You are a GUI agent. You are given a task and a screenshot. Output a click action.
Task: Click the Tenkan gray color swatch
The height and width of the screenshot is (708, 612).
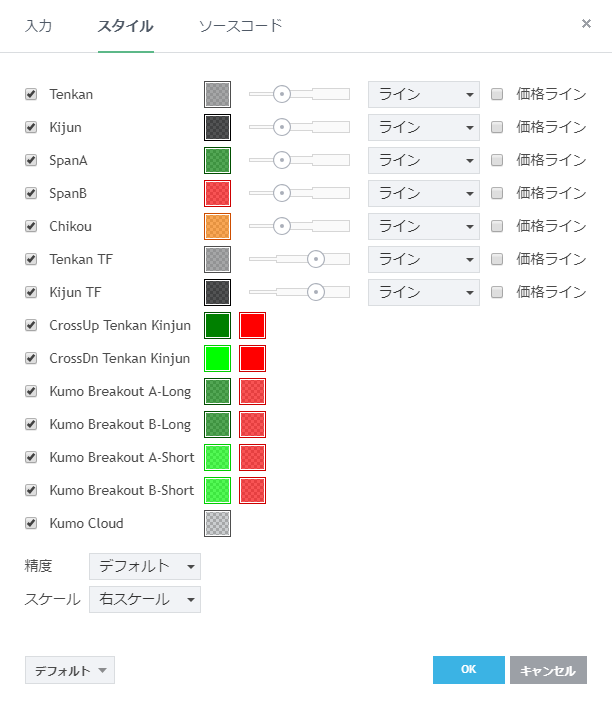[x=217, y=95]
